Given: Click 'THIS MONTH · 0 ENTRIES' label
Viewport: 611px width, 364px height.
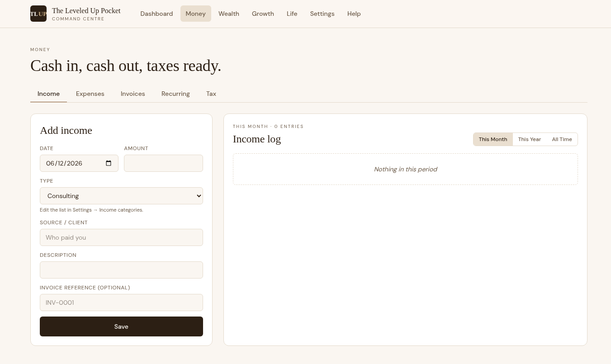Looking at the screenshot, I should [x=268, y=127].
